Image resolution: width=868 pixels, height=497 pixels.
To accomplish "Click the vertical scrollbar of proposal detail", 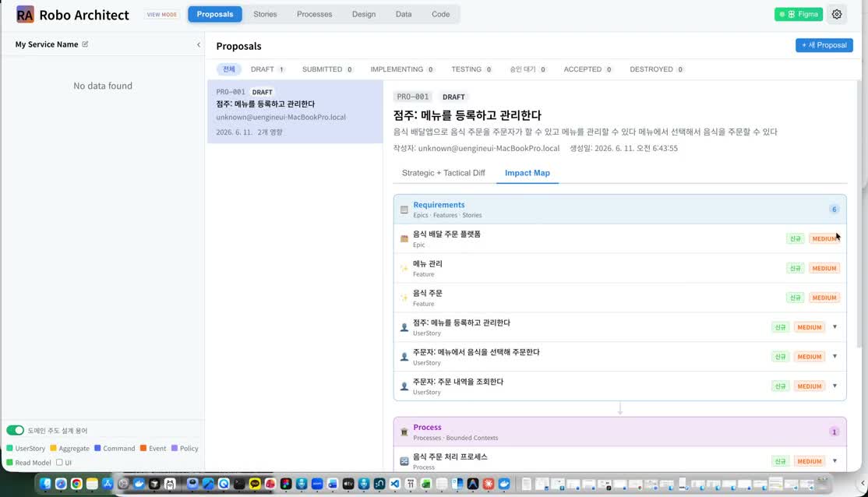I will pyautogui.click(x=859, y=215).
